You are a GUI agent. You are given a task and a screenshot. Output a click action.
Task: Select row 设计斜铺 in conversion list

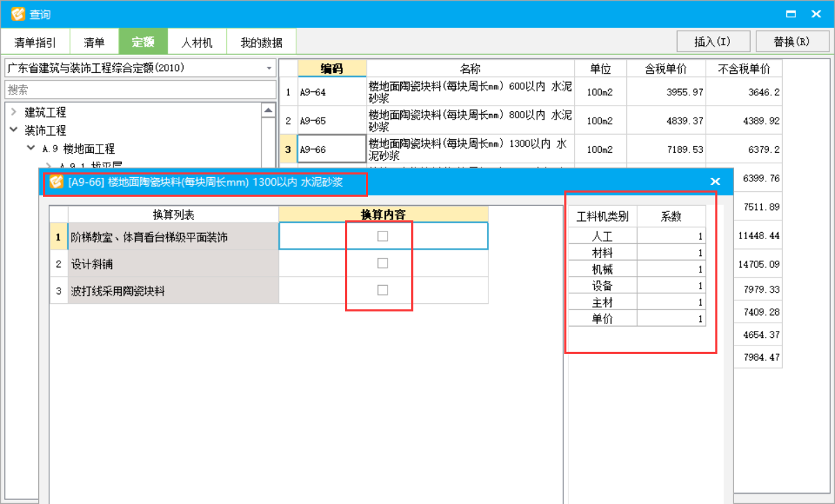point(173,264)
